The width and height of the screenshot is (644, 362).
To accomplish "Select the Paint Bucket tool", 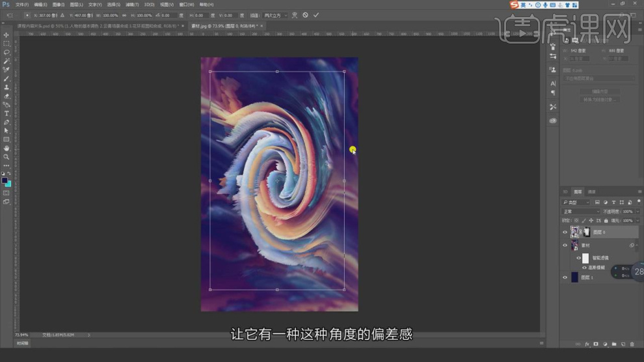I will (x=6, y=104).
